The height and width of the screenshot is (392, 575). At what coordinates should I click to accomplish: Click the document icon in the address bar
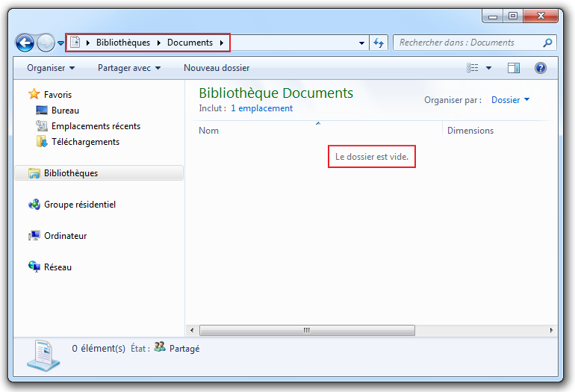pos(75,42)
